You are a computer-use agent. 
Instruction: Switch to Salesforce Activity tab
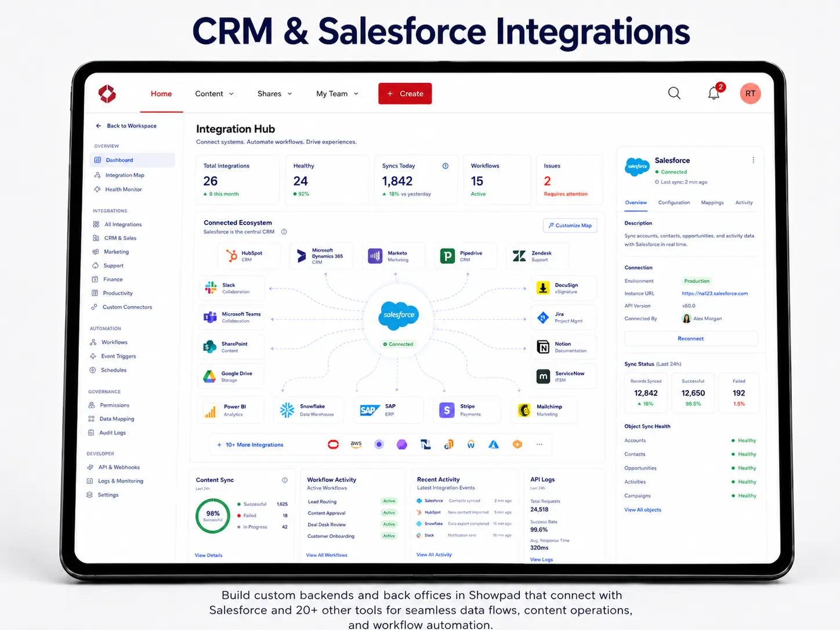744,202
